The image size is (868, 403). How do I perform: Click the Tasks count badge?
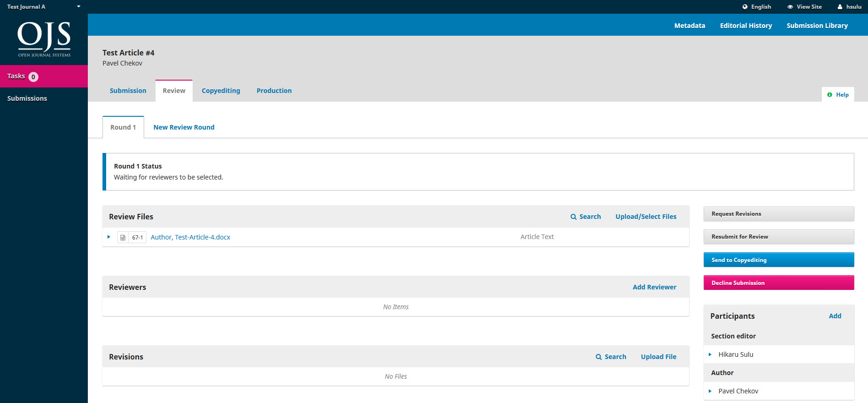(x=33, y=77)
